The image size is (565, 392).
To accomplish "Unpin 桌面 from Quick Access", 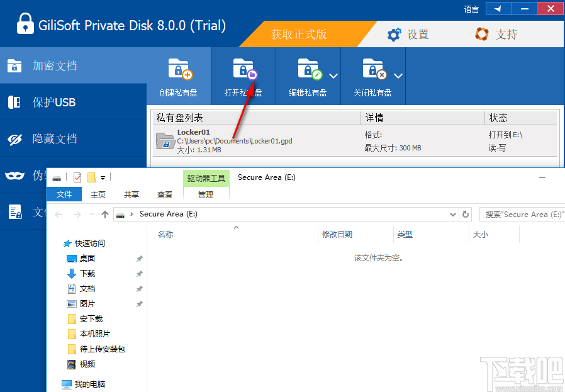I will (139, 258).
